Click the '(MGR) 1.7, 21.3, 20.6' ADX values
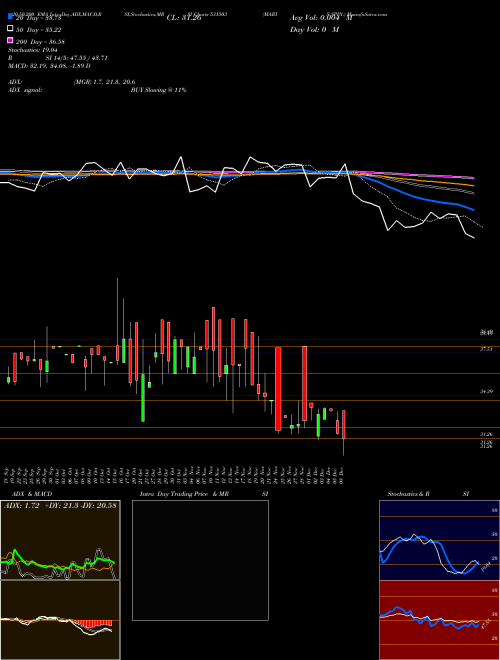Image resolution: width=500 pixels, height=660 pixels. (x=104, y=82)
